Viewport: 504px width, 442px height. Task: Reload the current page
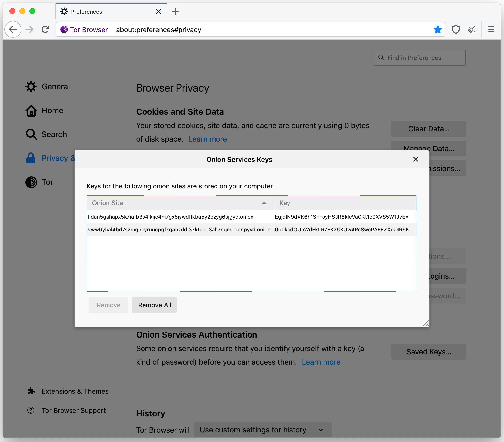coord(45,29)
